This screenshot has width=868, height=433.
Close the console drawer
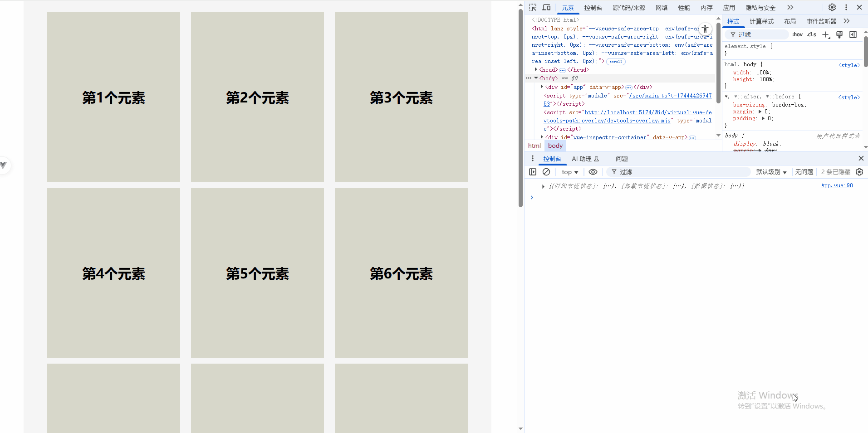(x=861, y=158)
